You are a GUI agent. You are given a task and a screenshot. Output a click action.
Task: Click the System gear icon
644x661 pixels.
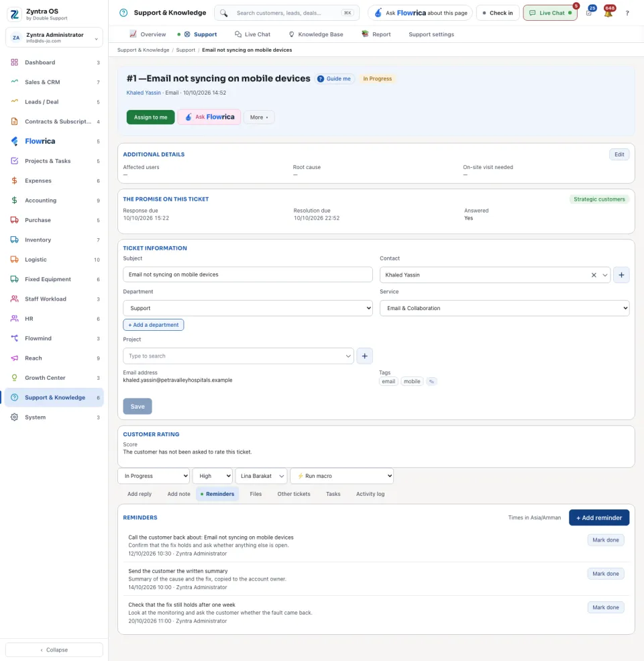tap(14, 417)
